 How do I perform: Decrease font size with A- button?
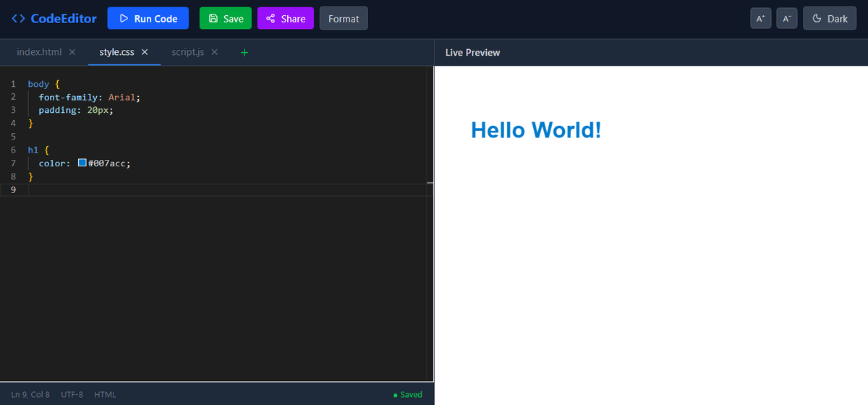pos(787,19)
